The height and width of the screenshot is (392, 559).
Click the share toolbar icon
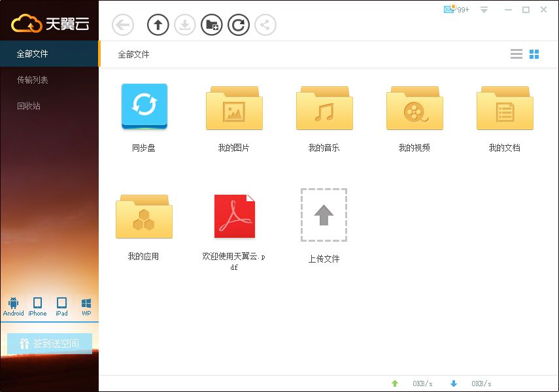[x=265, y=25]
